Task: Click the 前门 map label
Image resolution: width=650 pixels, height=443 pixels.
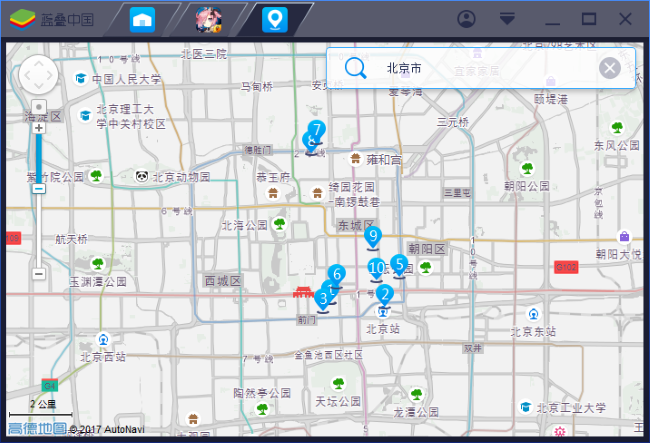Action: [x=307, y=320]
